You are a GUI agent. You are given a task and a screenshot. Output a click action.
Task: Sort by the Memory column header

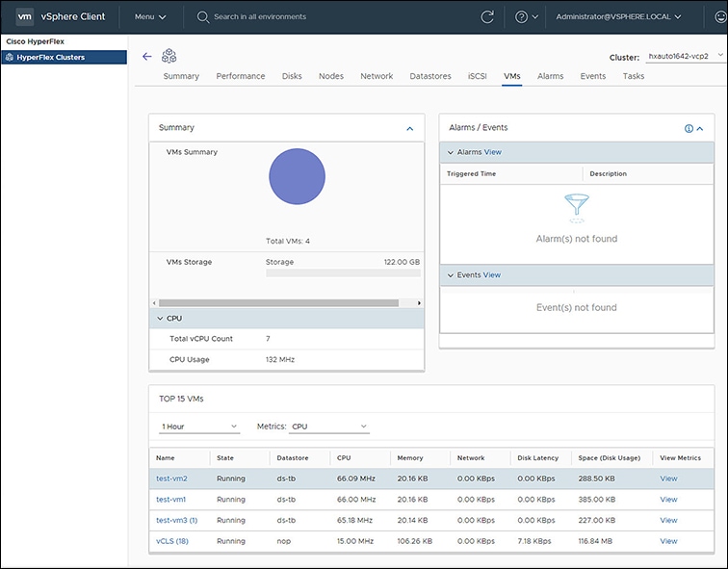[410, 458]
